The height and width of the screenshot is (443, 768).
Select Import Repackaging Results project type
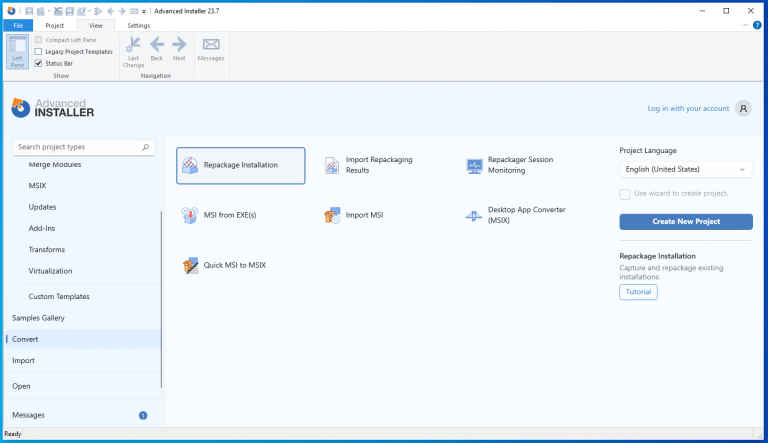coord(382,165)
